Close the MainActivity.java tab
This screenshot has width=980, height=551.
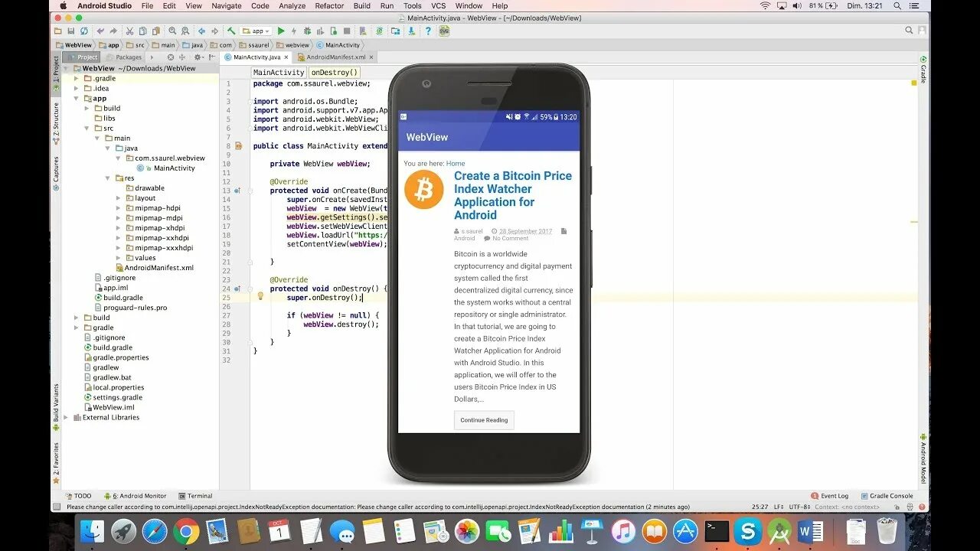point(286,57)
